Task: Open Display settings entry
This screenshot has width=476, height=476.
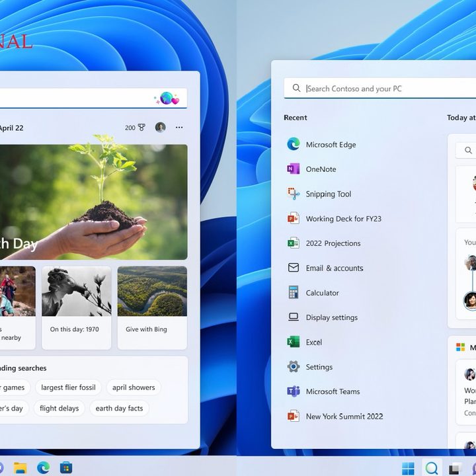Action: [323, 317]
